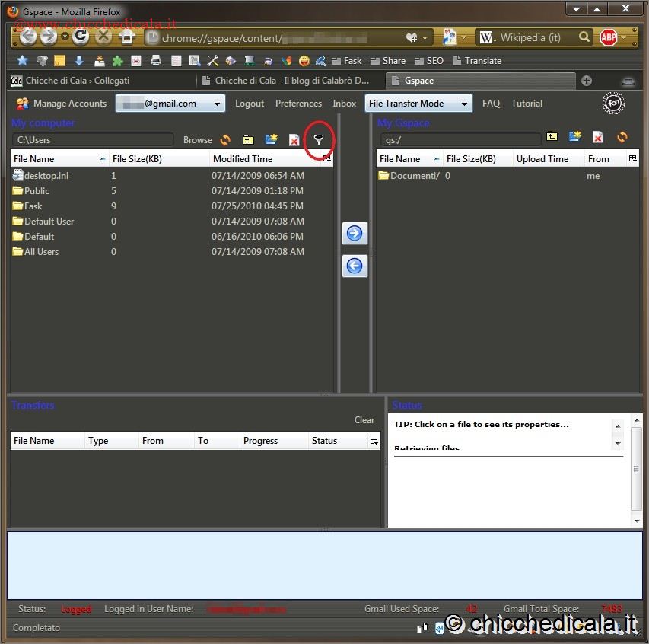Delete selected file in My computer panel
649x644 pixels.
(x=294, y=140)
